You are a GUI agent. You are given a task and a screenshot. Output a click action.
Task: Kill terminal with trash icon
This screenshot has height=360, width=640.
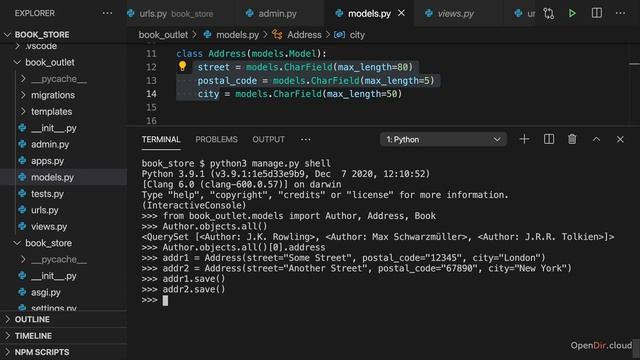click(x=572, y=139)
